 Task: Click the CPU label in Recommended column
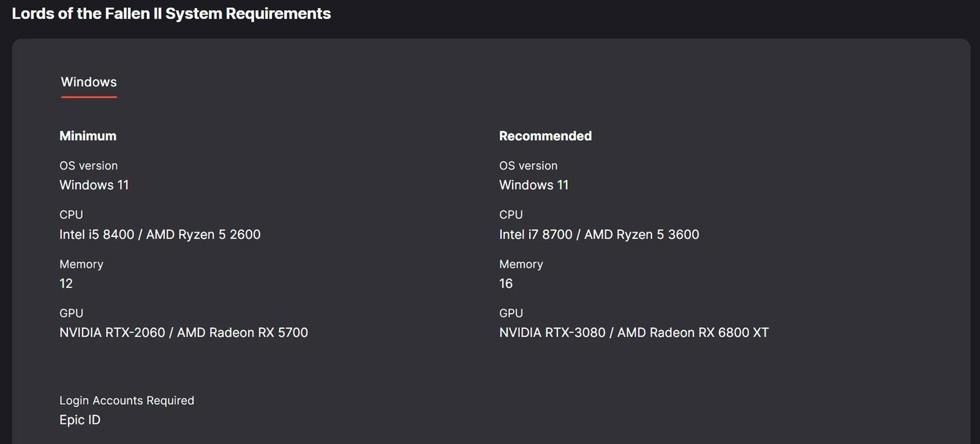(x=511, y=215)
